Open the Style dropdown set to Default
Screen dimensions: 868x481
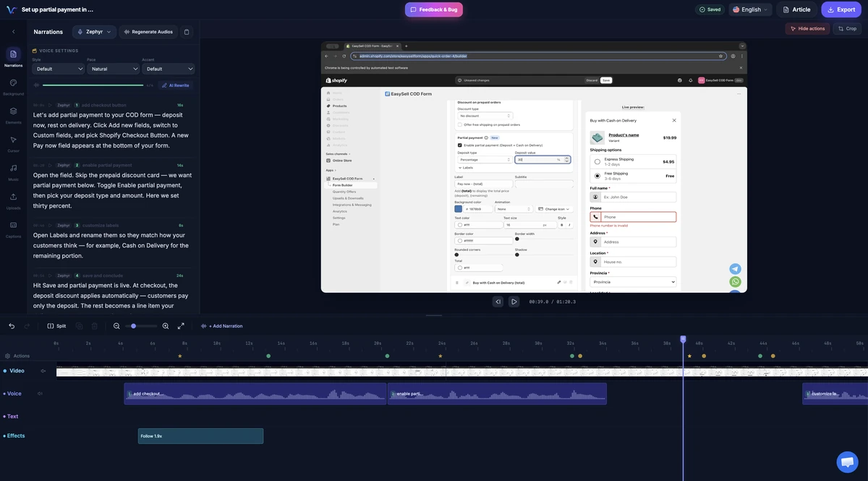tap(58, 69)
